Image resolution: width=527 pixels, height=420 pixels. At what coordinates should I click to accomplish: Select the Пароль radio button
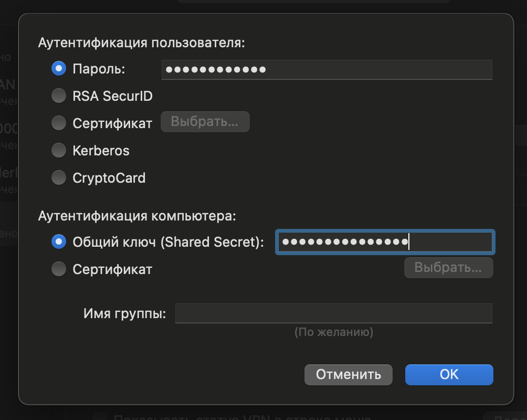[x=59, y=69]
